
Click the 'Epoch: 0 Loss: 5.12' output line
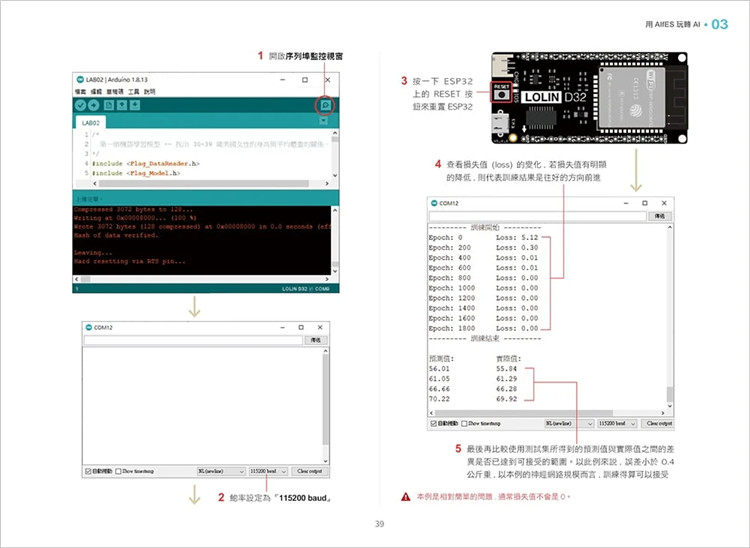click(484, 238)
